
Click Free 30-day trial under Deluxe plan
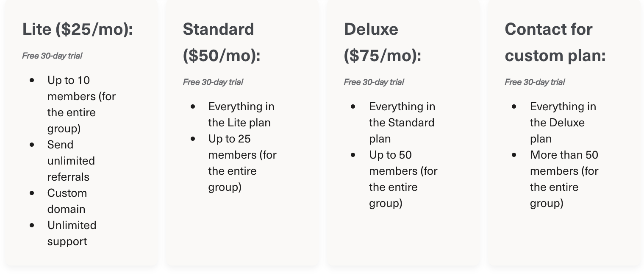tap(374, 82)
